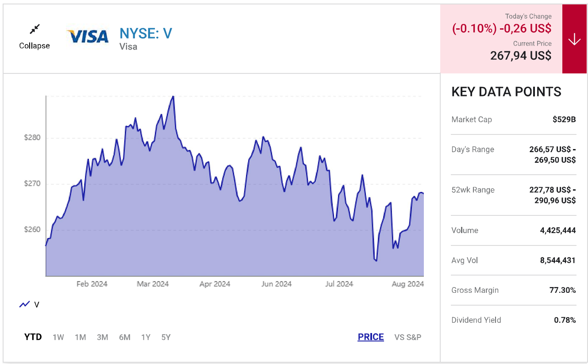Collapse the Visa stock card
588x364 pixels.
pyautogui.click(x=35, y=37)
